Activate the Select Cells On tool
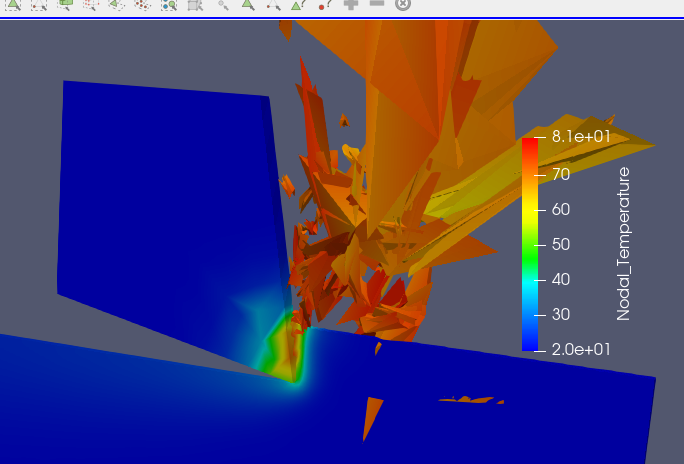Viewport: 684px width, 464px height. point(14,5)
